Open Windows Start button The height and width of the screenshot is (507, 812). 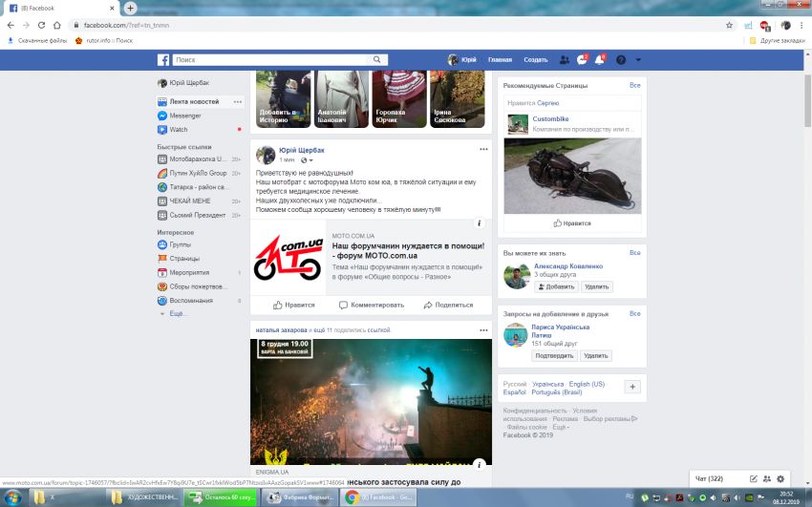(x=12, y=497)
